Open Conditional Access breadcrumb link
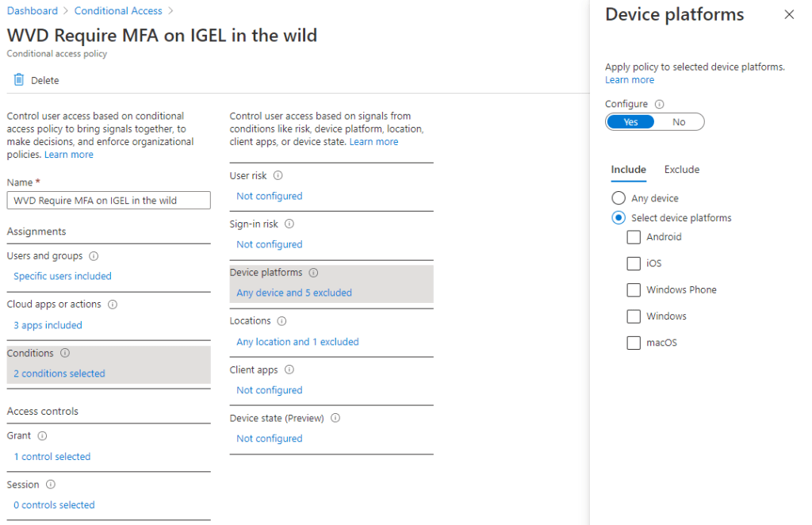Image resolution: width=812 pixels, height=525 pixels. pyautogui.click(x=118, y=11)
